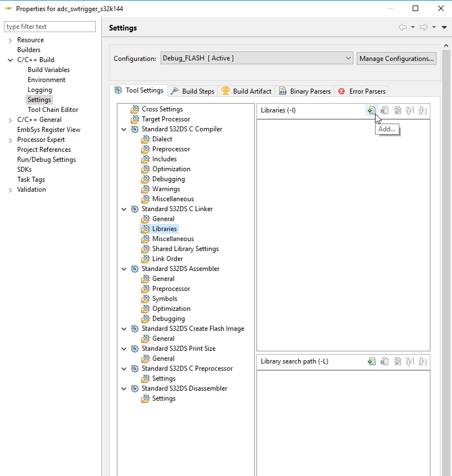
Task: Click Delete icon in Libraries (-l) toolbar
Action: point(384,110)
